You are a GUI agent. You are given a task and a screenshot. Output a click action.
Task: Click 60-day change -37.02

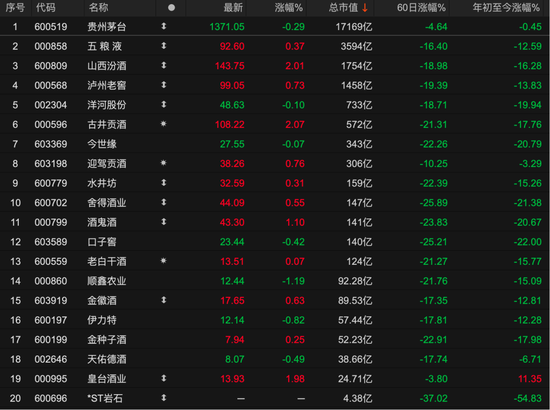[x=434, y=398]
